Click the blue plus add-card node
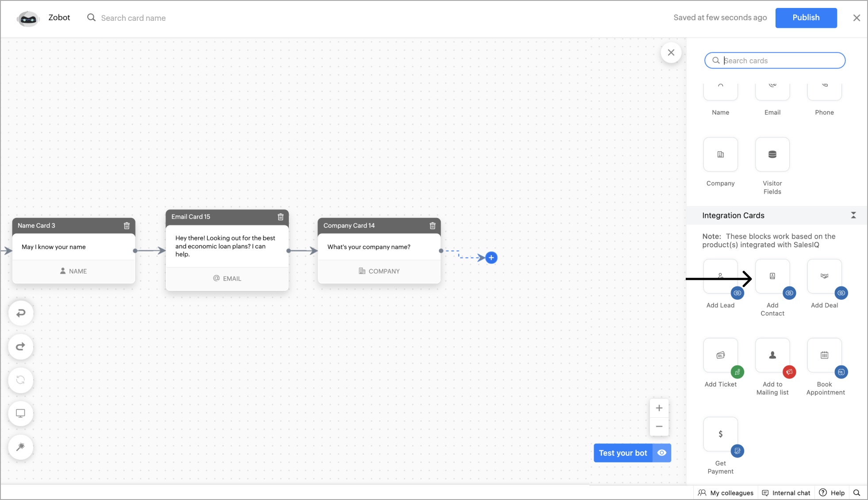The height and width of the screenshot is (500, 868). tap(491, 258)
